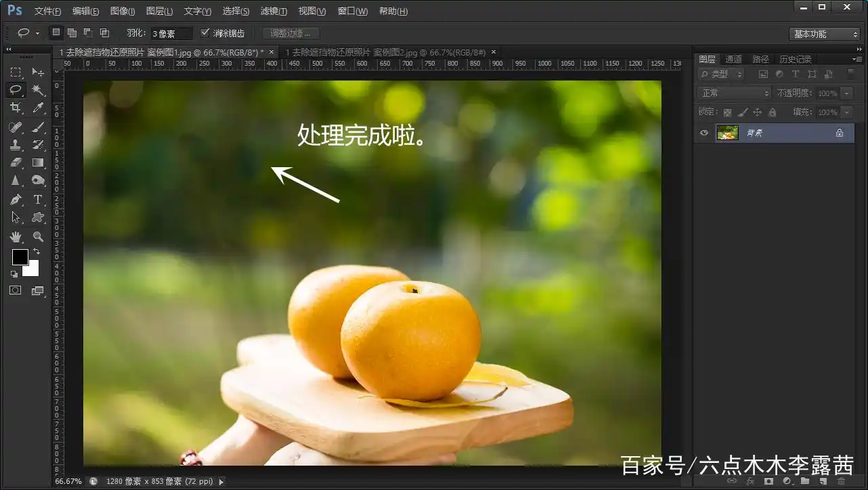Open the layer filter 类型 dropdown
The width and height of the screenshot is (868, 490).
[720, 73]
